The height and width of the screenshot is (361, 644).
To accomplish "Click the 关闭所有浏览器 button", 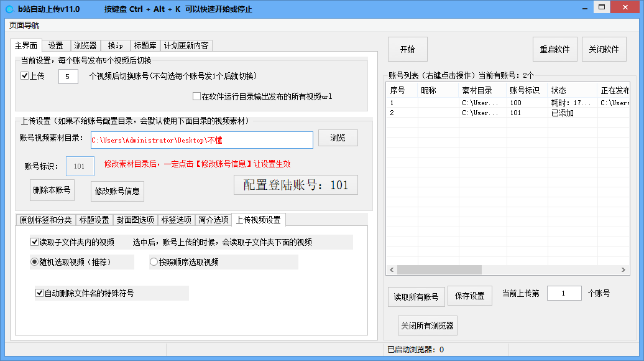I will click(427, 326).
